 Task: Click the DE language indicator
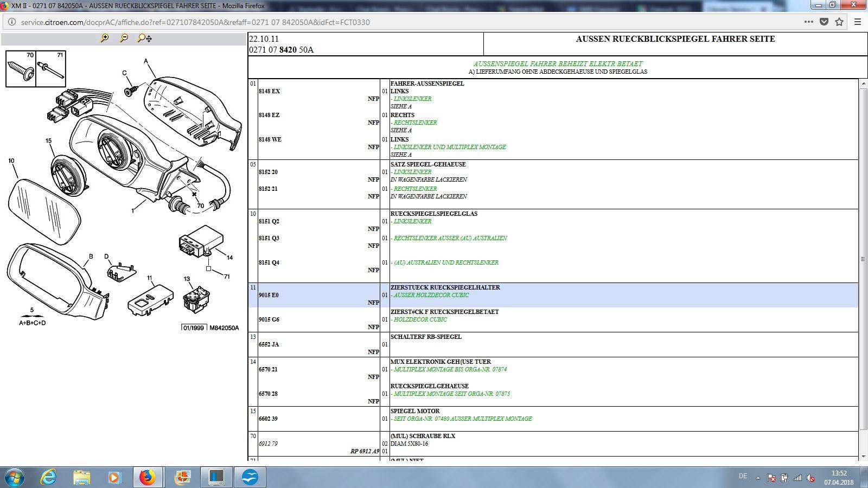[743, 476]
